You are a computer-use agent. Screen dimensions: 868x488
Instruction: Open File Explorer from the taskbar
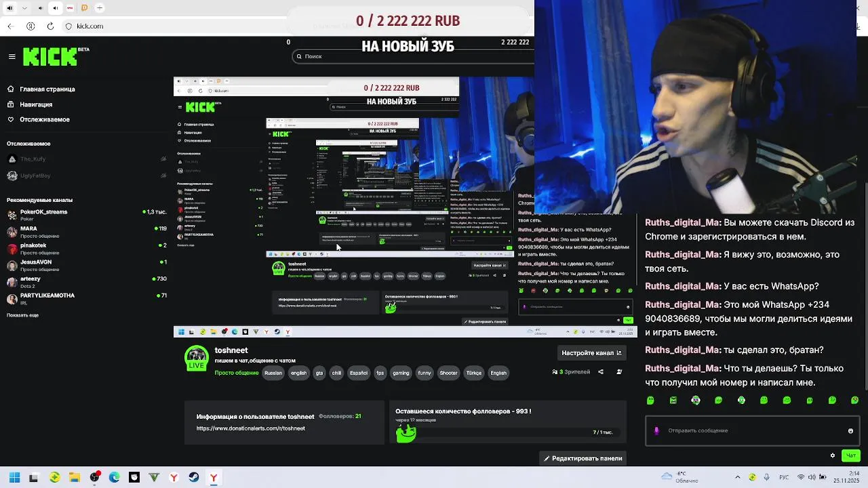(x=75, y=478)
